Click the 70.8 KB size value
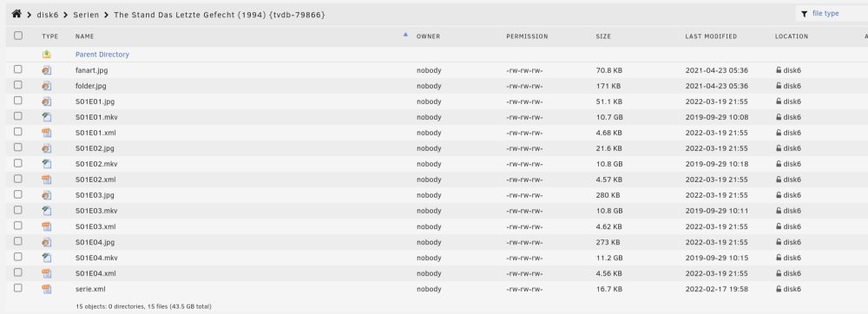 click(x=609, y=70)
